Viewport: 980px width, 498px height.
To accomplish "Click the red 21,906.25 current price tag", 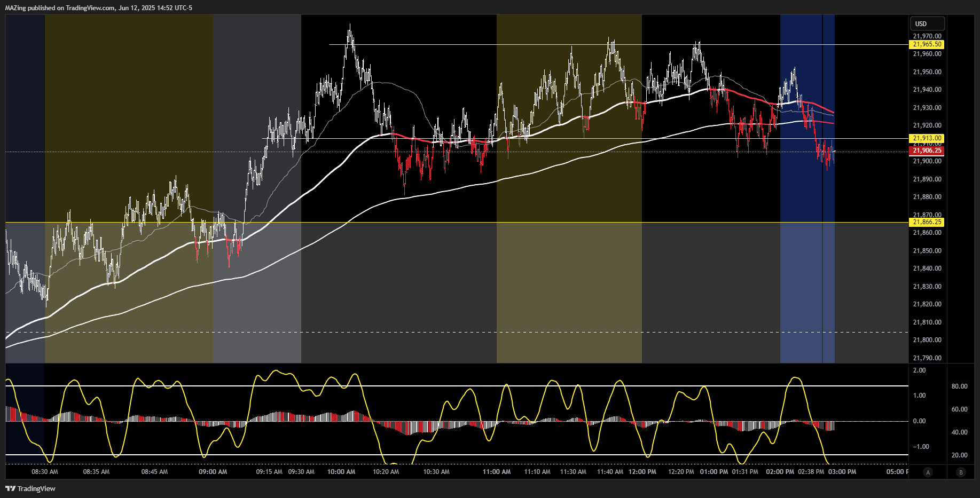I will [927, 151].
